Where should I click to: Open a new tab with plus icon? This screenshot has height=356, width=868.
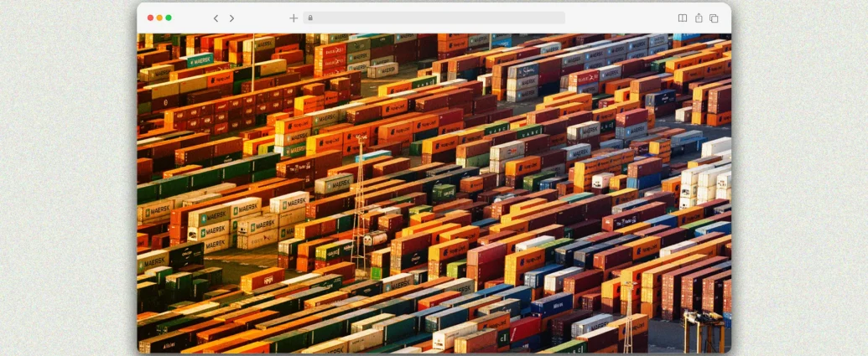coord(293,18)
